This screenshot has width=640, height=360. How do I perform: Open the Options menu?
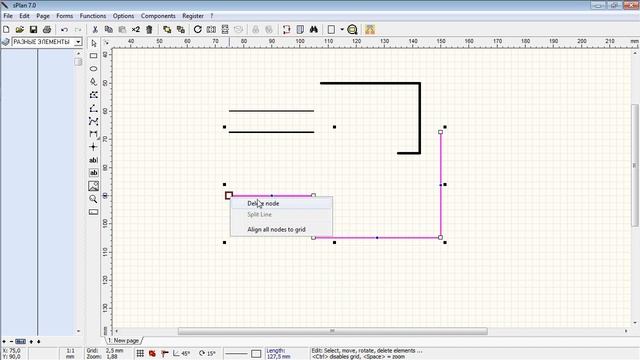pos(123,16)
